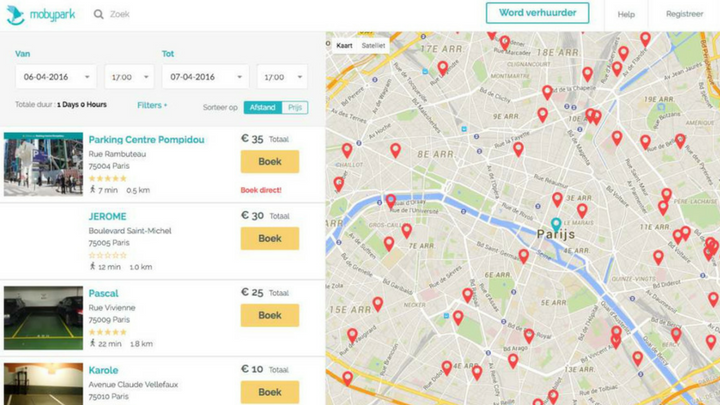This screenshot has height=405, width=720.
Task: Click the Boek direct! label
Action: [261, 190]
